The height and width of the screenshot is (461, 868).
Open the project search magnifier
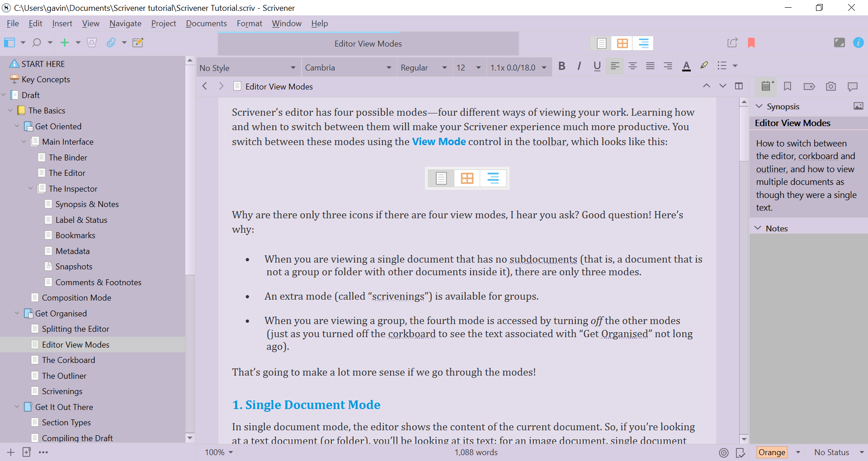pos(37,42)
